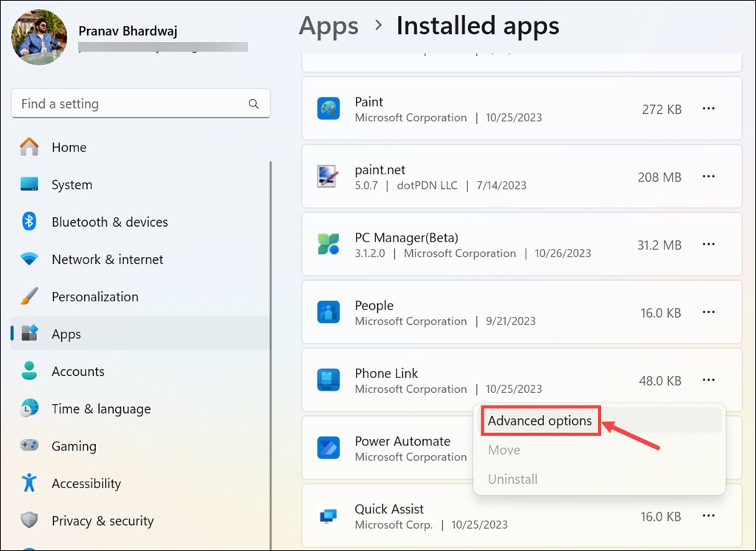Click the Find a setting search box
Screen dimensions: 756x551
(x=133, y=104)
